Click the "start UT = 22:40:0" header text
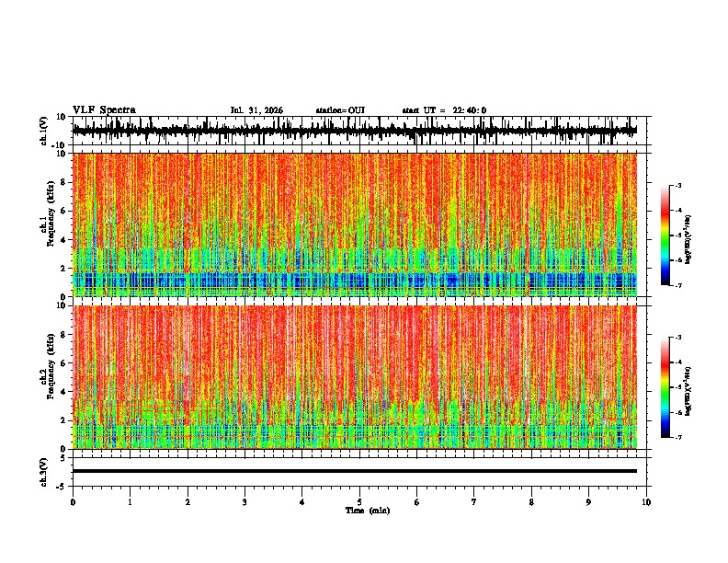This screenshot has width=728, height=563. [x=444, y=110]
